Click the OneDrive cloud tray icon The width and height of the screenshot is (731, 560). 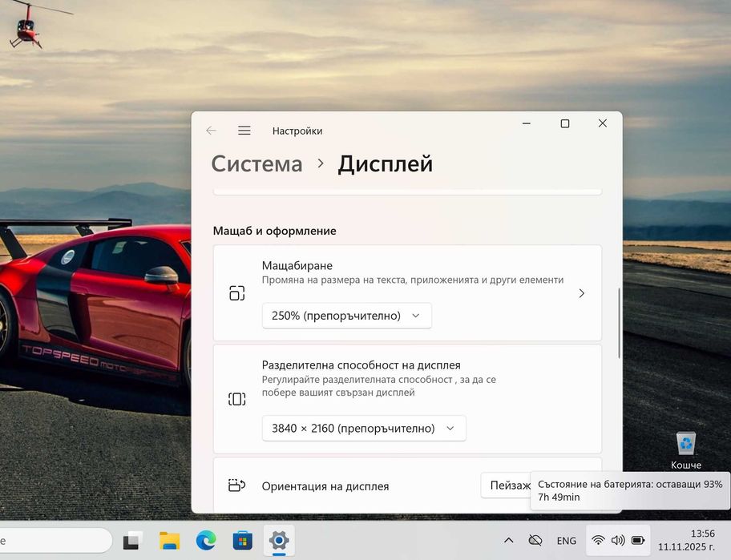(x=535, y=541)
